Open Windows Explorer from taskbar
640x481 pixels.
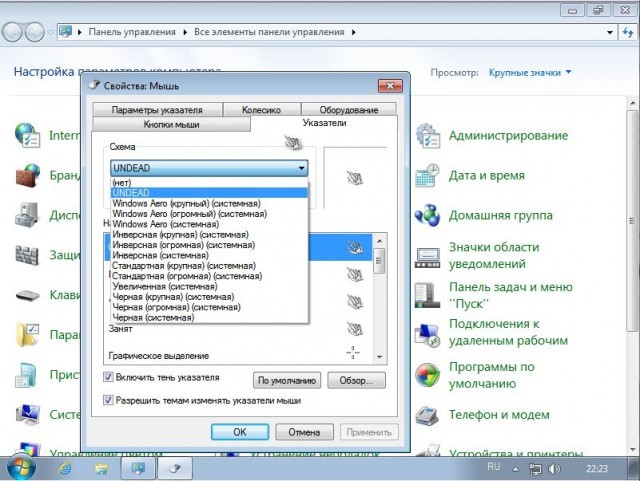pyautogui.click(x=101, y=468)
